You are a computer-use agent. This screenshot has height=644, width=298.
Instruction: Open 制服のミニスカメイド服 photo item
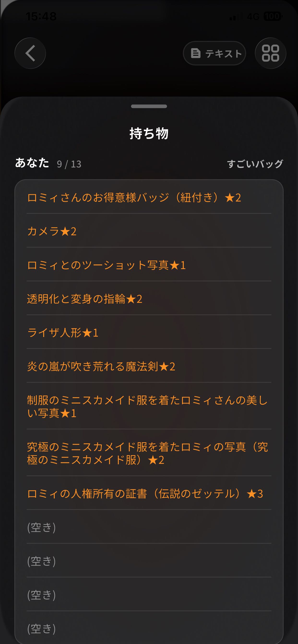149,406
